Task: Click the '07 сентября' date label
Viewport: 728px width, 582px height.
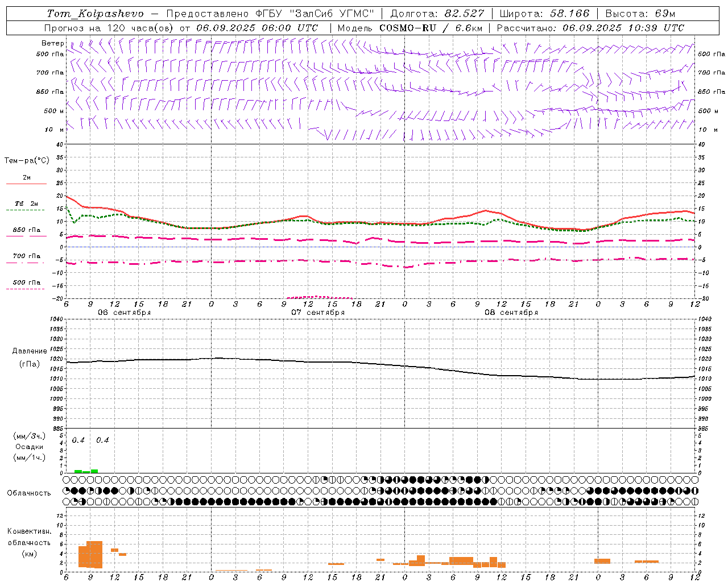Action: 318,313
